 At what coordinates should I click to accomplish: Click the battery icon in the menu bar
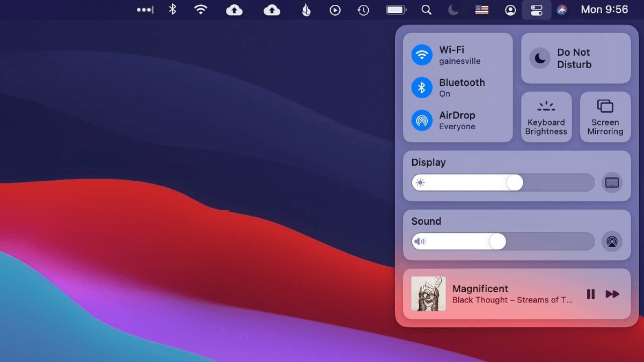tap(396, 9)
